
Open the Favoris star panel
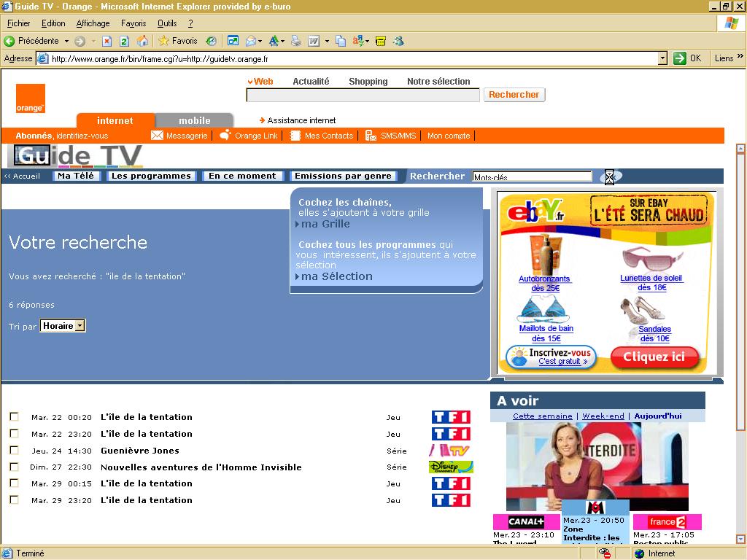pyautogui.click(x=178, y=41)
